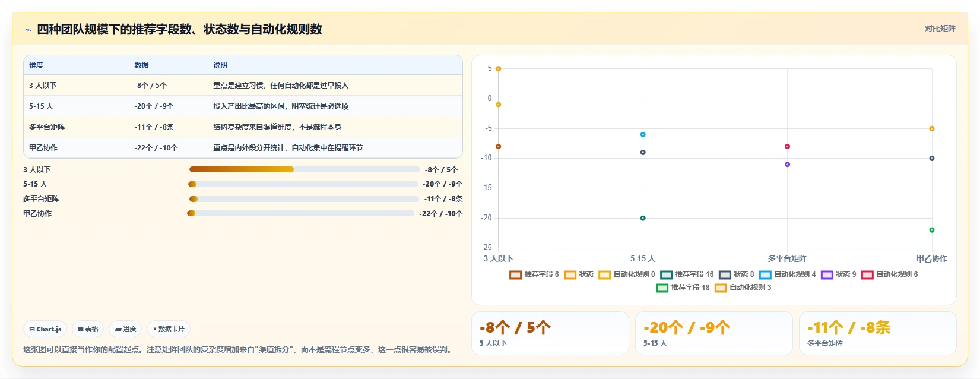Toggle the 状态 9 legend series
980x379 pixels.
click(839, 274)
